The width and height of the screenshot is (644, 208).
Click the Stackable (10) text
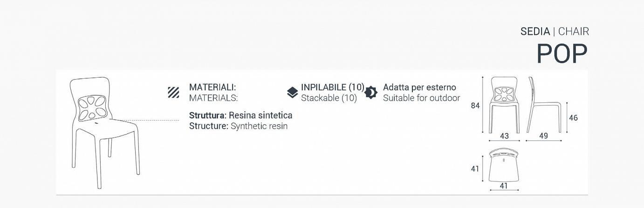(x=329, y=98)
